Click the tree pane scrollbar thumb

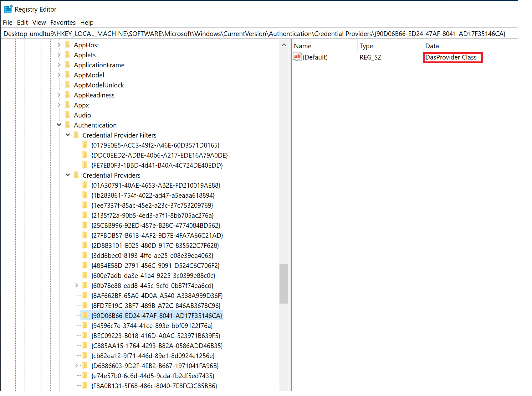[x=284, y=284]
